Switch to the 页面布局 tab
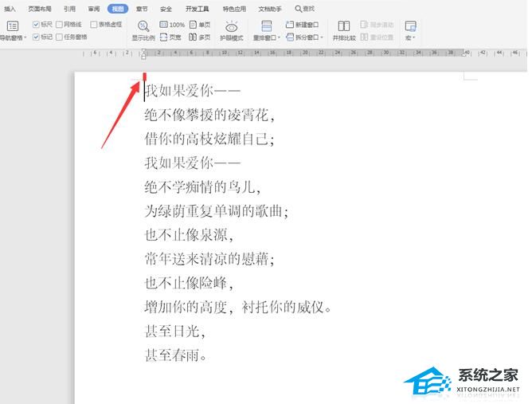The image size is (532, 404). pyautogui.click(x=40, y=9)
